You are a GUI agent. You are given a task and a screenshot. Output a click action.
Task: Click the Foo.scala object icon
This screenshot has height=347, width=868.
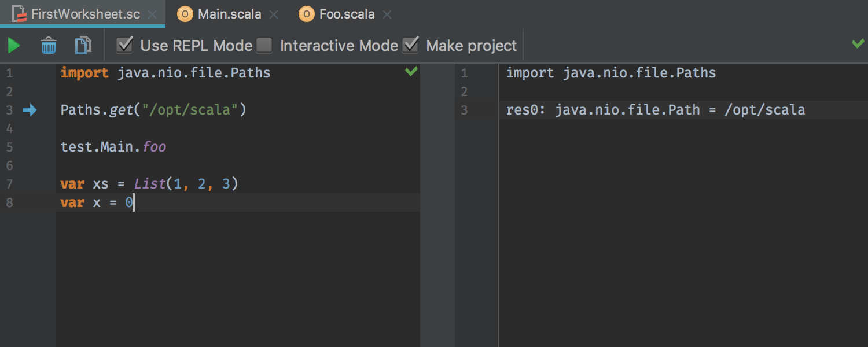307,14
